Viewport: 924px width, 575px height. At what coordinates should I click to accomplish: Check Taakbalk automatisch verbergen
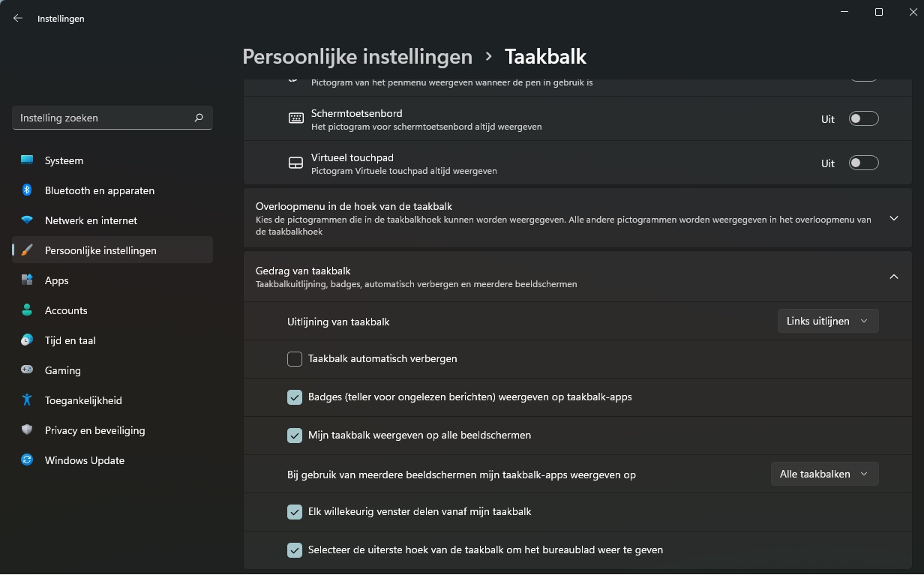294,359
